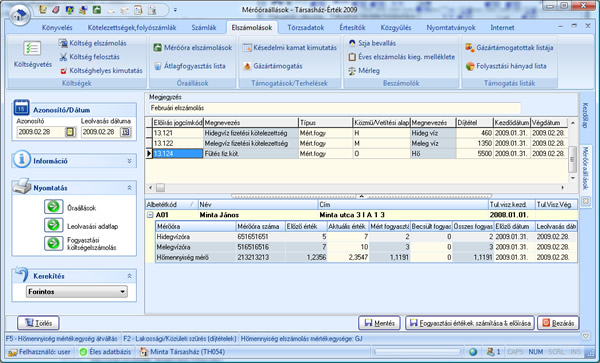Click the Törlés delete button

[38, 323]
